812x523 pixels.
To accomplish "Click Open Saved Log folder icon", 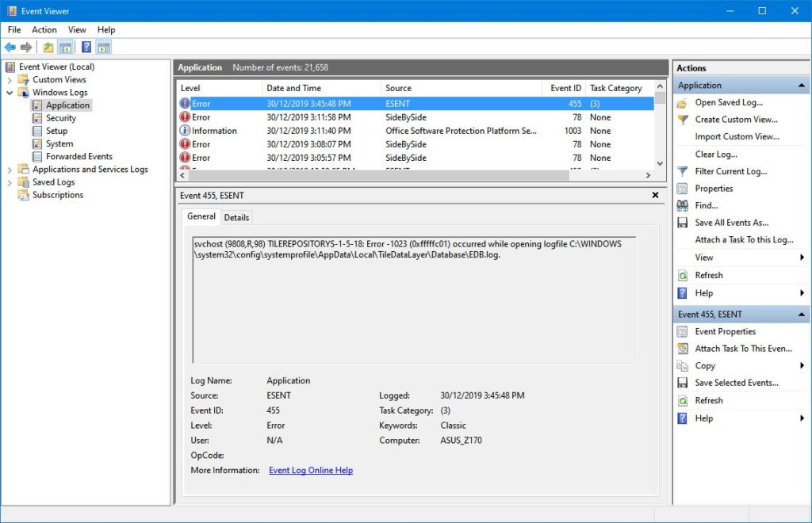I will 683,103.
